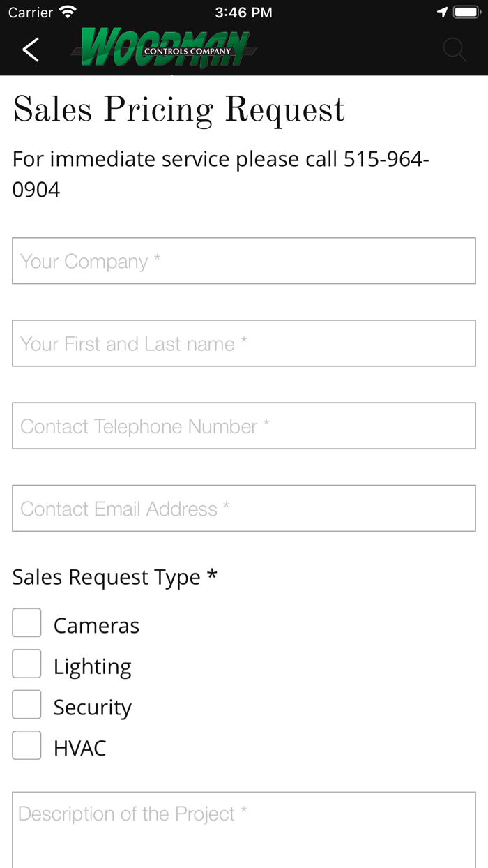Select the Security option
This screenshot has width=488, height=868.
pyautogui.click(x=26, y=704)
